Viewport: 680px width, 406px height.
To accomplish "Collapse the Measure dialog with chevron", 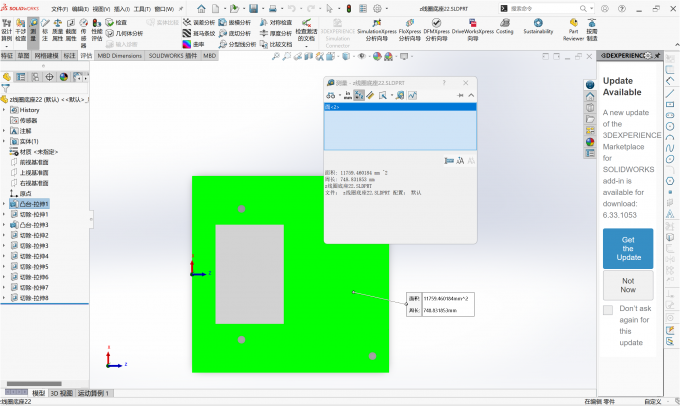I will coord(471,95).
